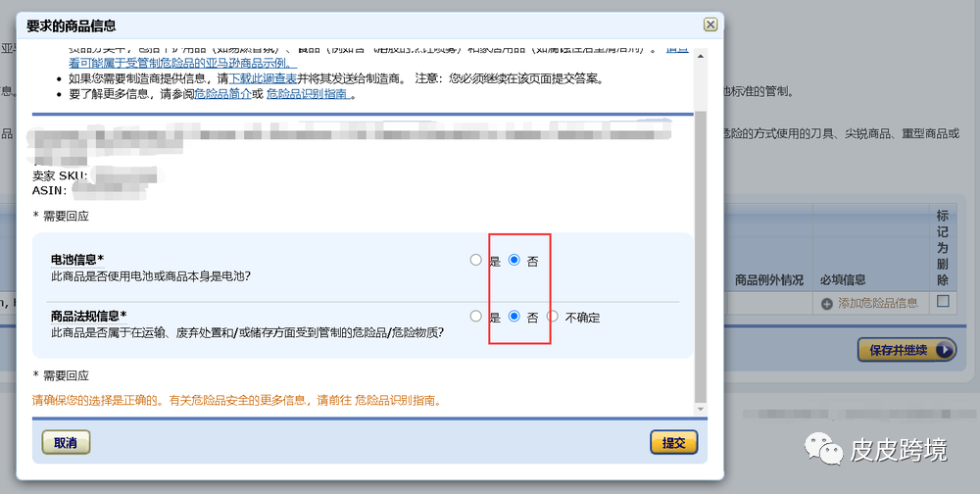Viewport: 980px width, 494px height.
Task: Click the 提交 button
Action: click(x=674, y=442)
